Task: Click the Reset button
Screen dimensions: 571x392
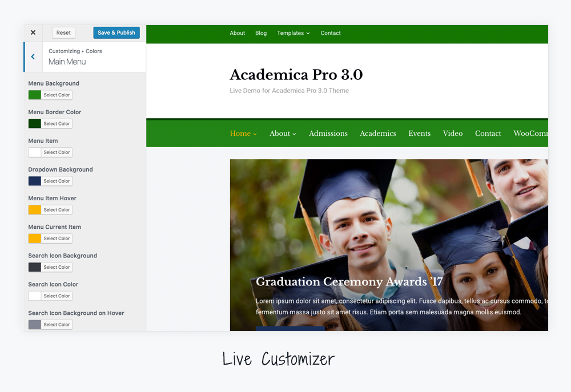Action: pos(63,33)
